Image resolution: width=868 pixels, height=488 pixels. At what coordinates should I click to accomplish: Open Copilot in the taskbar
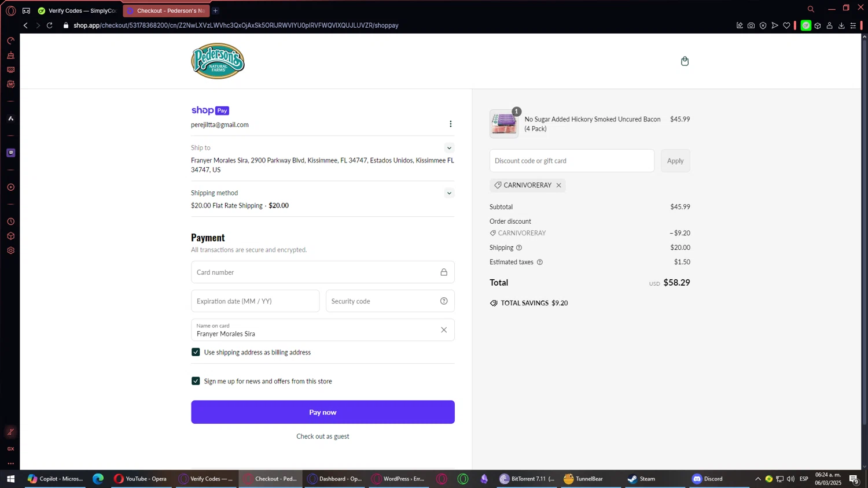tap(55, 479)
